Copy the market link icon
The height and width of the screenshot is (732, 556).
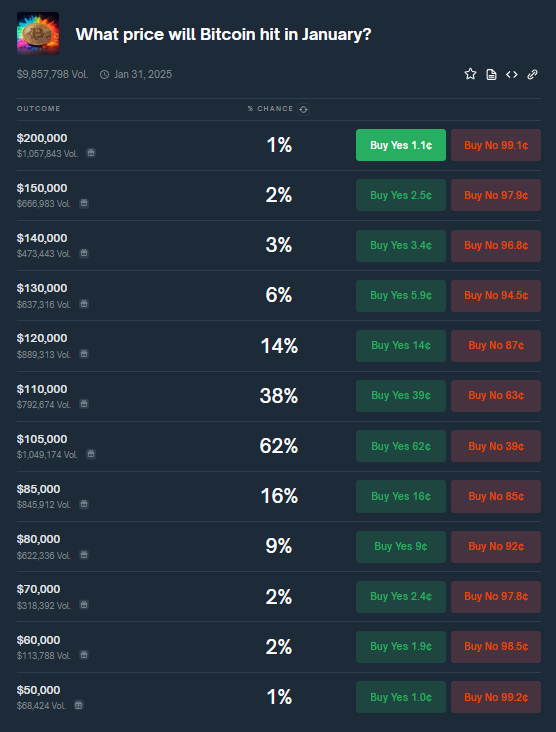pyautogui.click(x=532, y=74)
